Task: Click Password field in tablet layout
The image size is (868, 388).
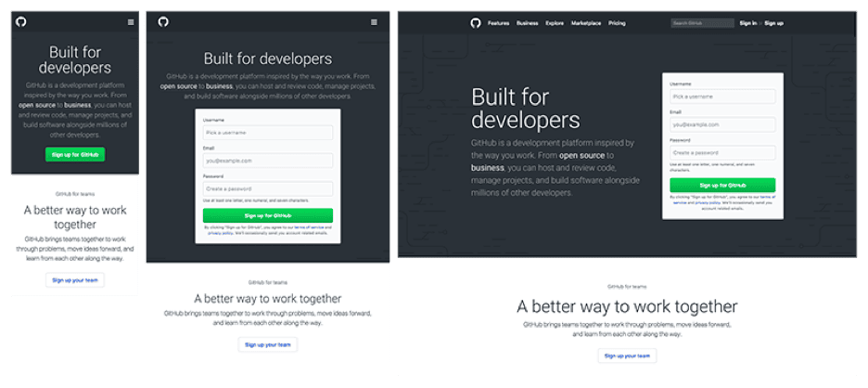Action: click(268, 189)
